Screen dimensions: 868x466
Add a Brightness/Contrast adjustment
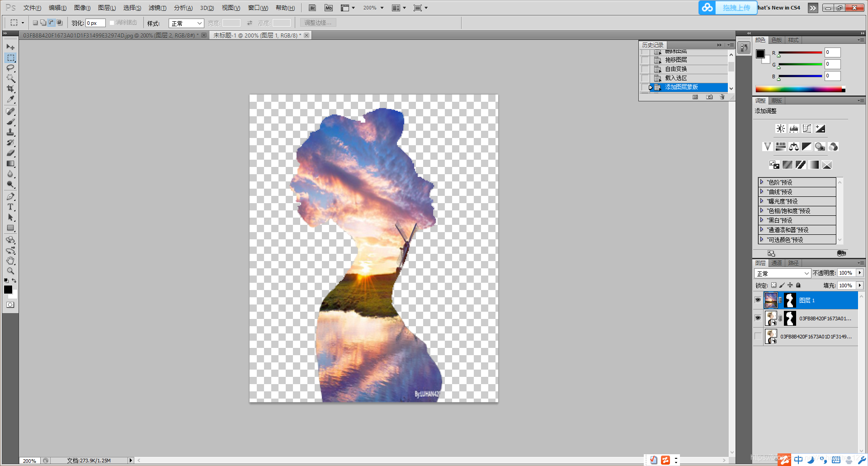tap(780, 128)
